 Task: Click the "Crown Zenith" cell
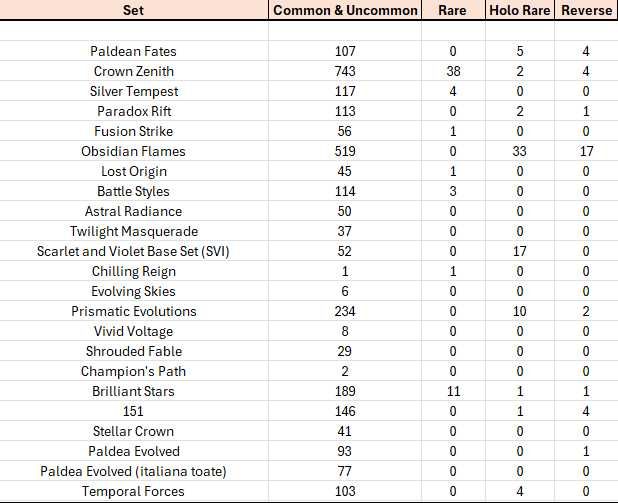[x=133, y=71]
